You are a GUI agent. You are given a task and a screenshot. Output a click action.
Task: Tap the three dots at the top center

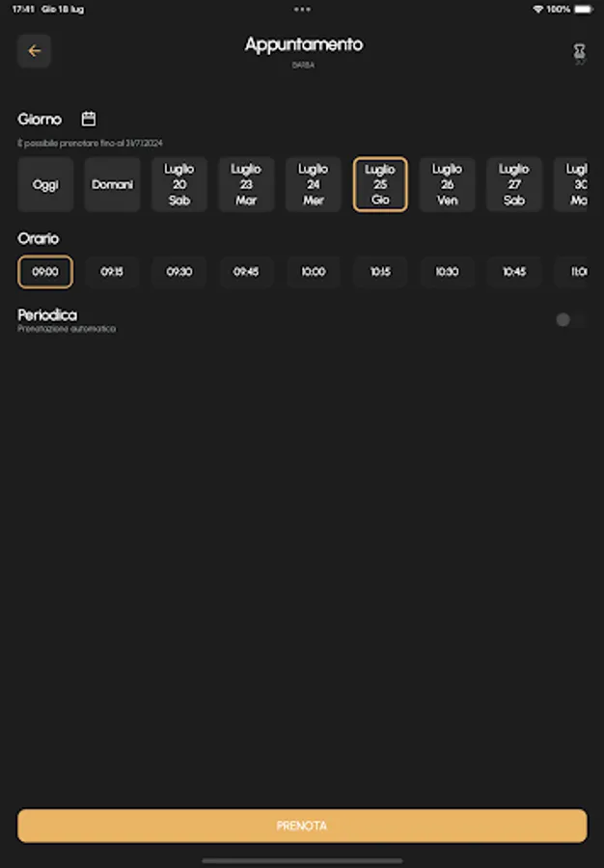(x=302, y=9)
